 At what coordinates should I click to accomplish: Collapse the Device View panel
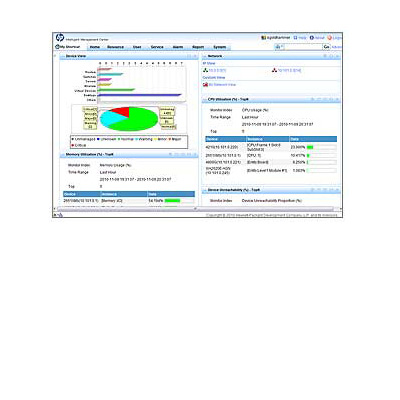(x=62, y=56)
